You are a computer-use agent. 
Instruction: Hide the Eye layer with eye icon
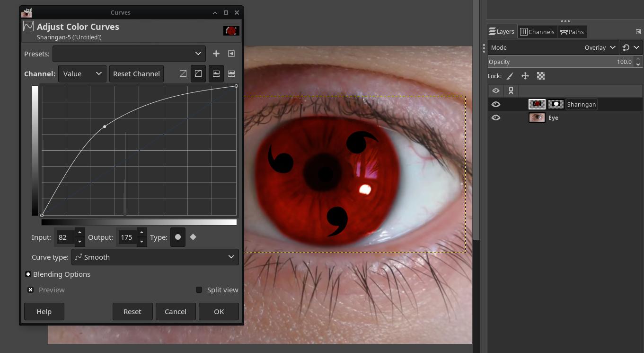click(x=496, y=118)
